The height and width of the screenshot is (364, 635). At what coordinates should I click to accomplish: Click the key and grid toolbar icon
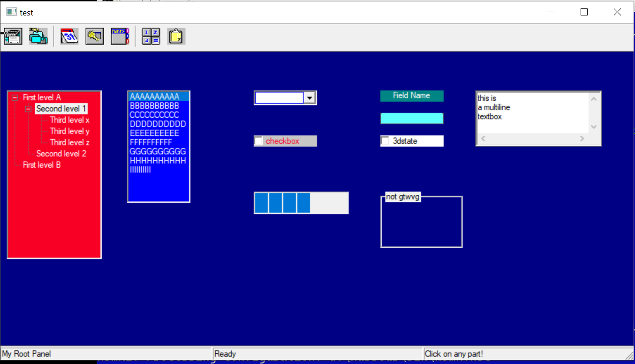(95, 37)
